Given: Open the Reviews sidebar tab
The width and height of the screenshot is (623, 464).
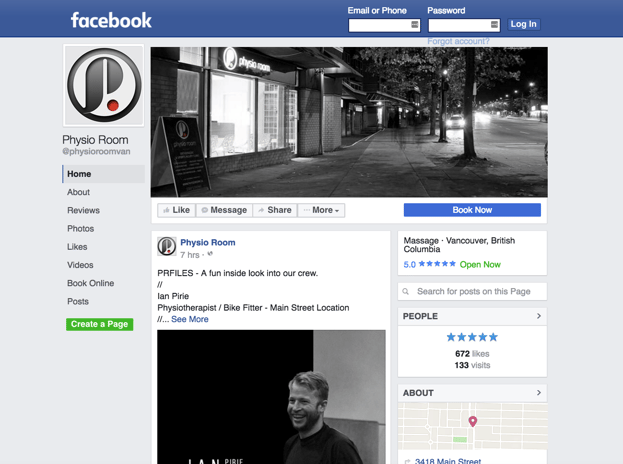Looking at the screenshot, I should click(x=83, y=211).
